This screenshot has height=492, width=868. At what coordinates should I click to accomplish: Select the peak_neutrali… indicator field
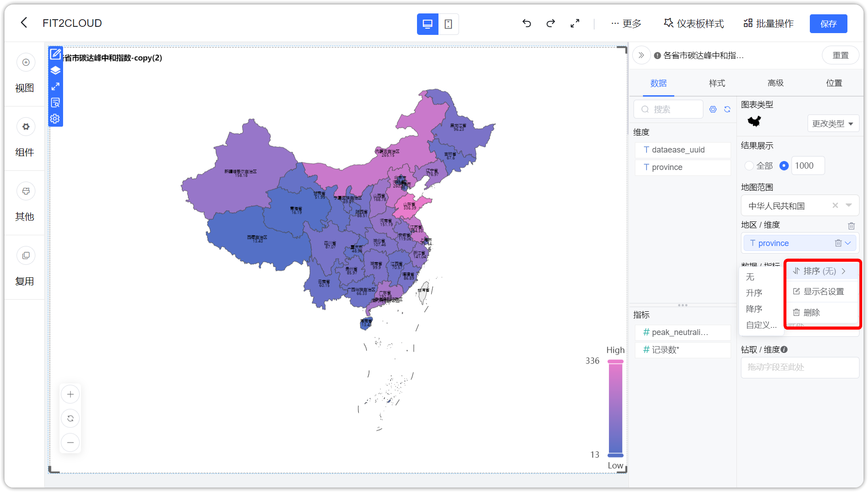pos(683,332)
